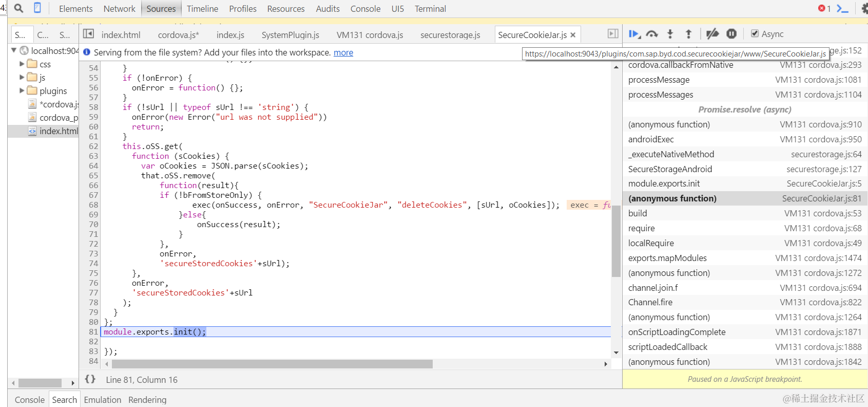Select SecureStorageAndroid call stack frame
Screen dimensions: 868x407
click(x=745, y=169)
